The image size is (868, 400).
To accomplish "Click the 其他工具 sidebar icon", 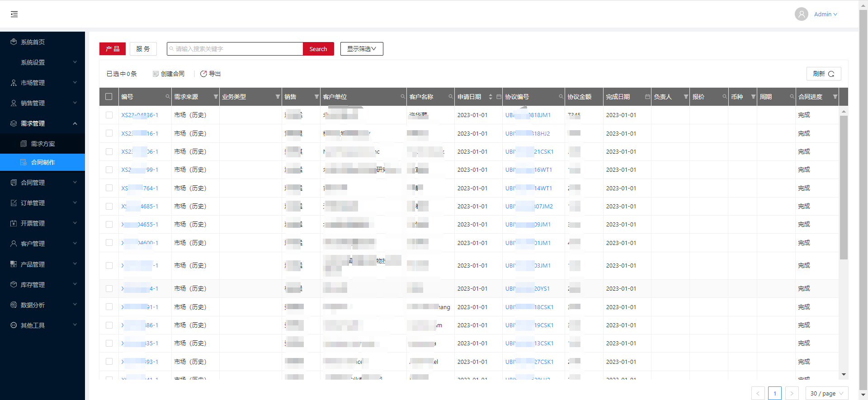I will pyautogui.click(x=14, y=325).
